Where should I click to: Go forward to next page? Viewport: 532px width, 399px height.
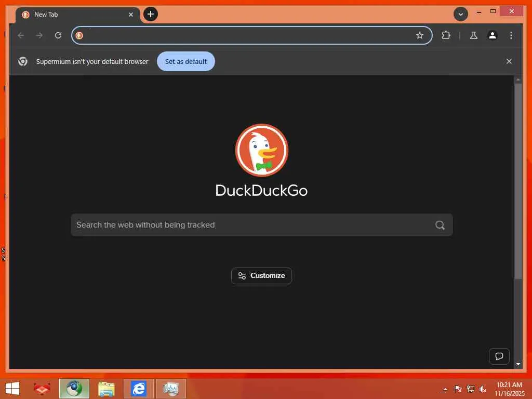click(x=39, y=35)
